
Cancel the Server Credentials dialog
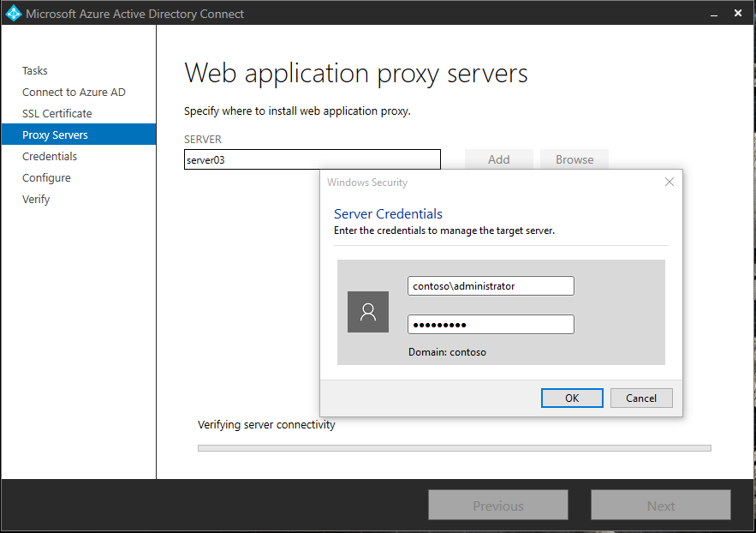coord(641,398)
